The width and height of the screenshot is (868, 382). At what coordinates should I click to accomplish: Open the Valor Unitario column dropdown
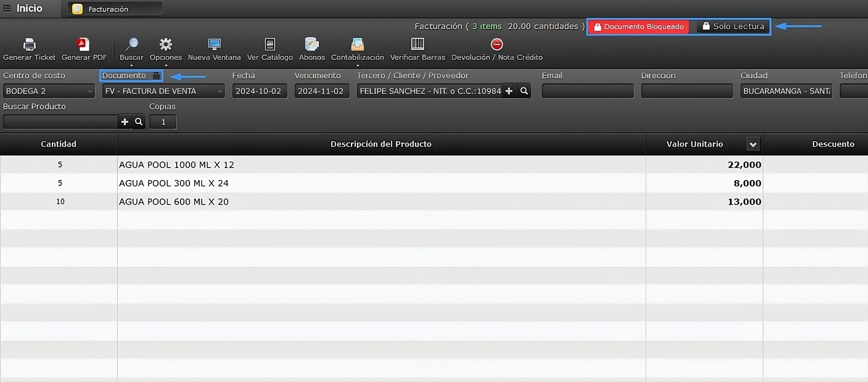(754, 144)
